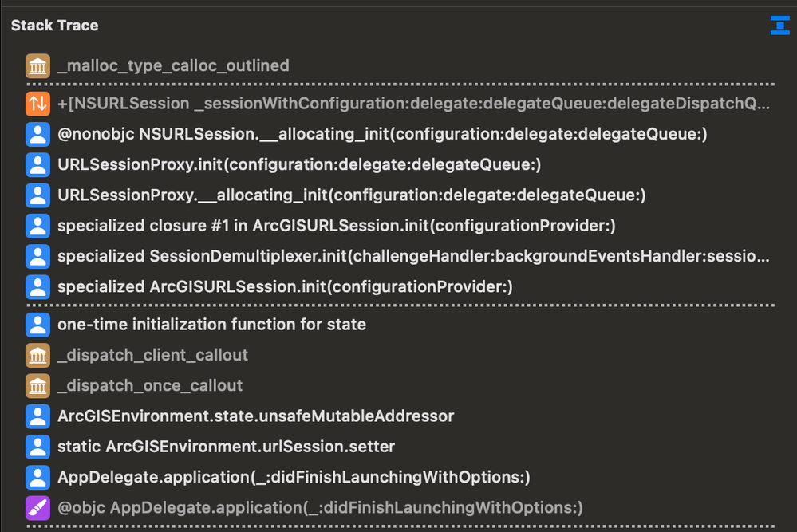Select specialized SessionDemultiplexer.init frame
797x532 pixels.
point(414,256)
